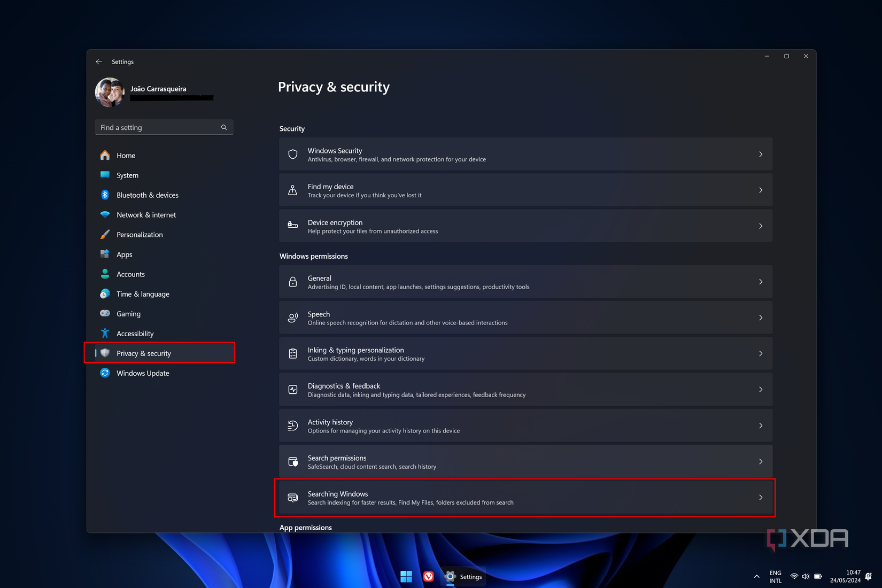Open the Gaming Xbox icon
This screenshot has width=882, height=588.
pyautogui.click(x=105, y=314)
